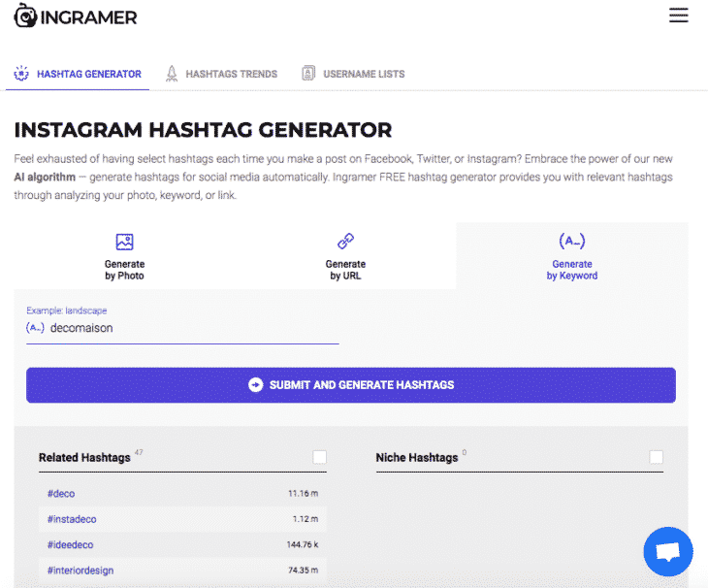Screen dimensions: 708x588
Task: Check the Related Hashtags select-all checkbox
Action: 320,457
